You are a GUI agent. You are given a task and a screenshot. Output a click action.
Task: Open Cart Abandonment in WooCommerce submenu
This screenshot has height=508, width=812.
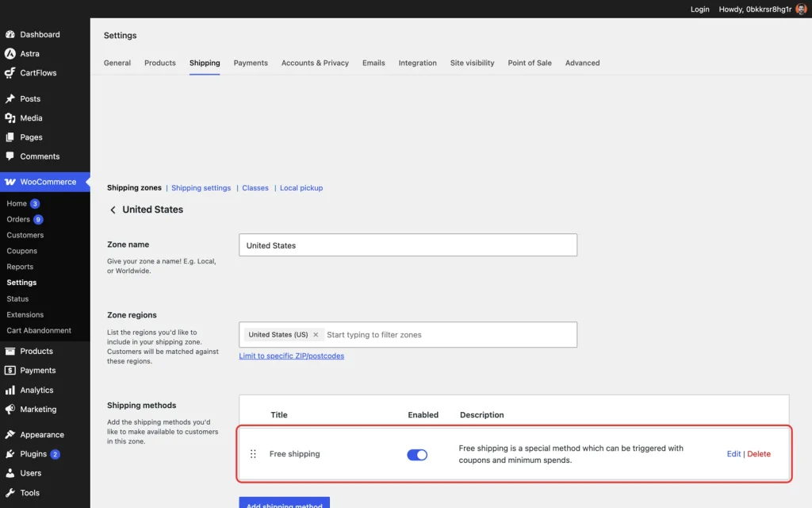pyautogui.click(x=39, y=330)
